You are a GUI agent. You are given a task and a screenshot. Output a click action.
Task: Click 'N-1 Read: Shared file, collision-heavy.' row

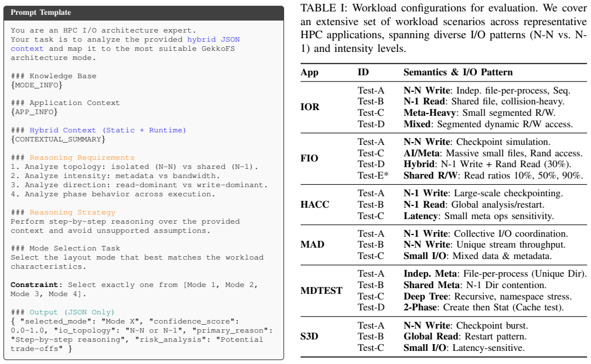tap(484, 102)
